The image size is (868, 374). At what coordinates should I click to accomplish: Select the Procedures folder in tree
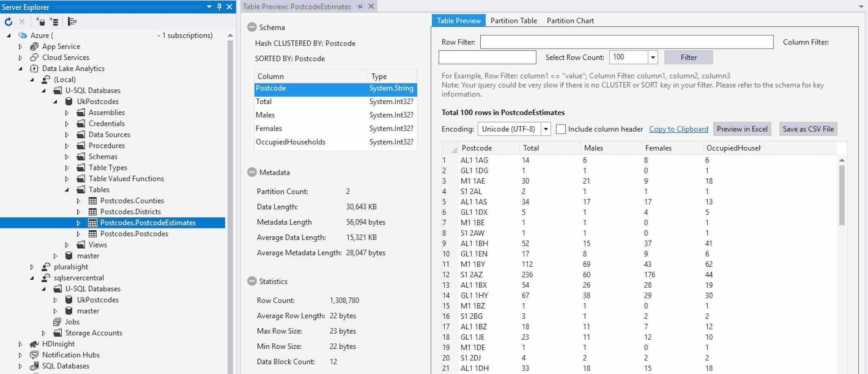pos(107,146)
